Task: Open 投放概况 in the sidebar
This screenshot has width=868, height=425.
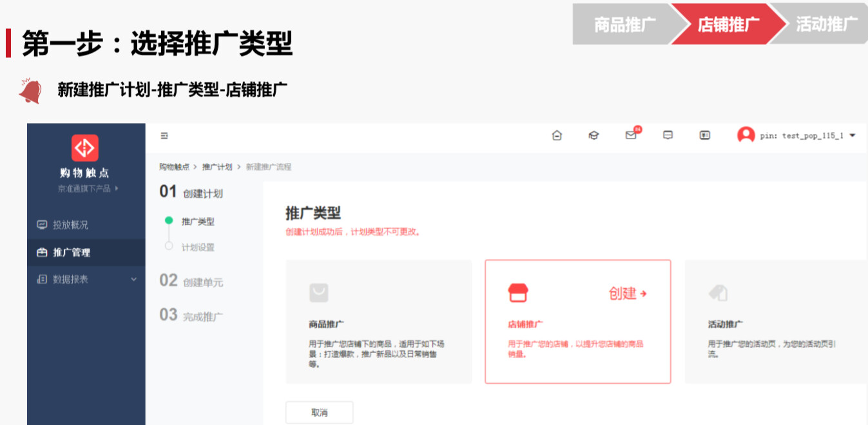Action: coord(70,225)
